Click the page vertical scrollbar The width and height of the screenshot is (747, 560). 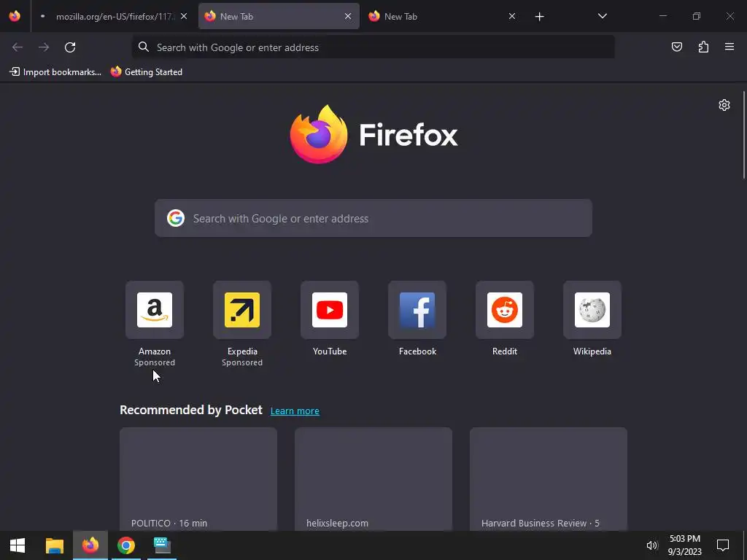pos(743,135)
